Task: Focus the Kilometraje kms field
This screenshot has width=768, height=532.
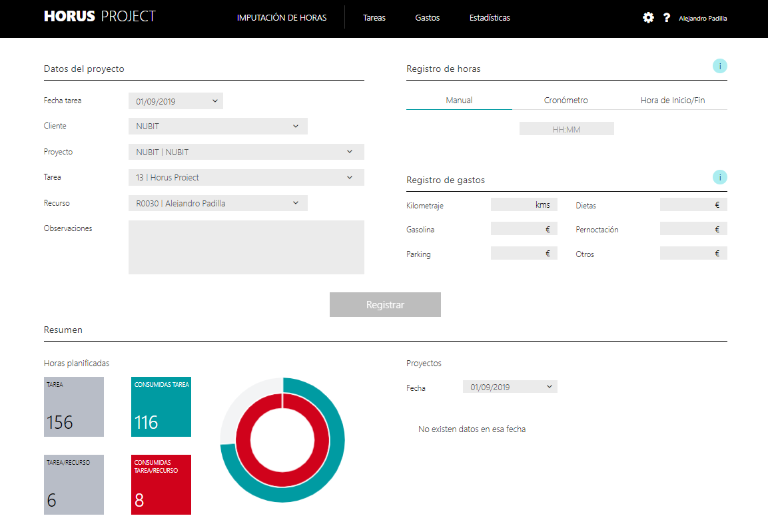Action: click(x=524, y=204)
